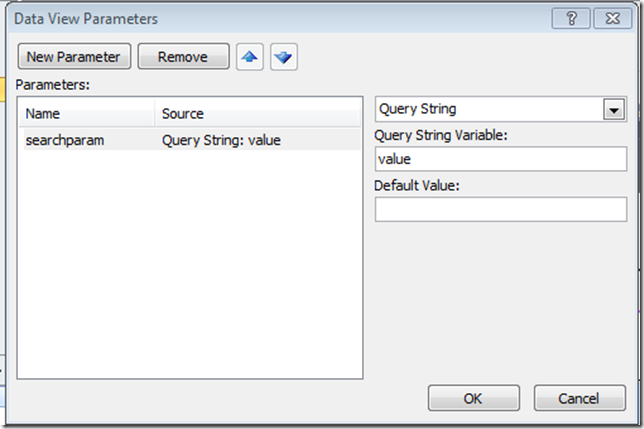The height and width of the screenshot is (429, 644).
Task: Focus the Default Value text box
Action: pyautogui.click(x=501, y=209)
